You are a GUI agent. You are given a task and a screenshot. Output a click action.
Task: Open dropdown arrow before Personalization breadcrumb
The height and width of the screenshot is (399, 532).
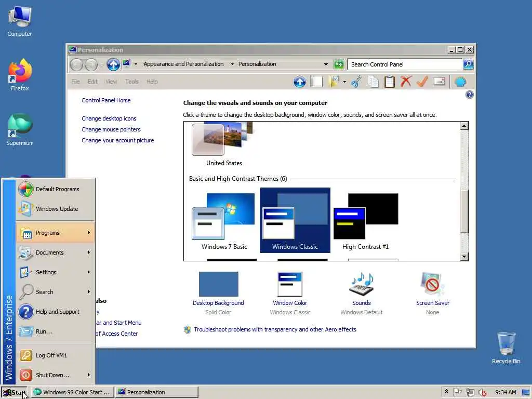click(x=232, y=64)
